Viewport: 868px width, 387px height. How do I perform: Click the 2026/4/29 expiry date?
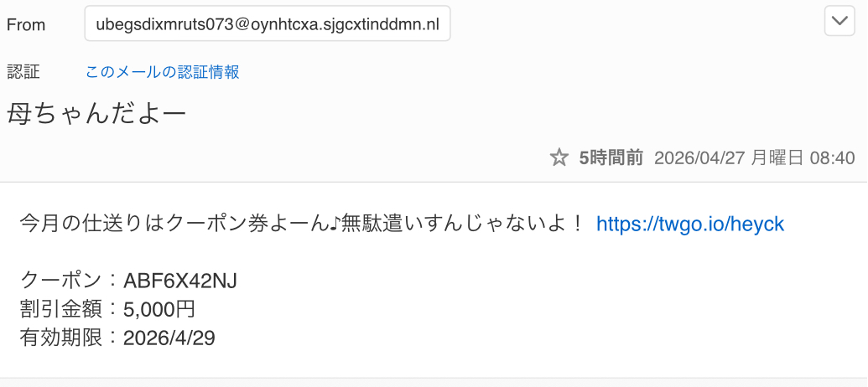(170, 338)
